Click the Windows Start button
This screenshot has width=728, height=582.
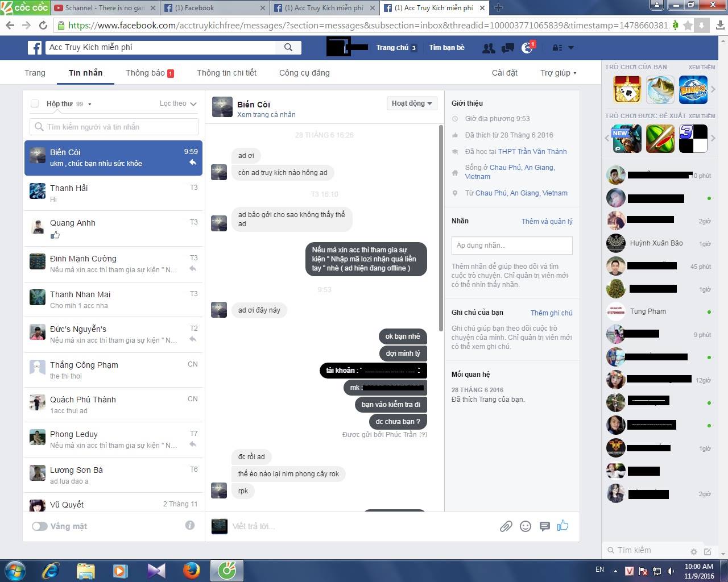click(x=14, y=570)
